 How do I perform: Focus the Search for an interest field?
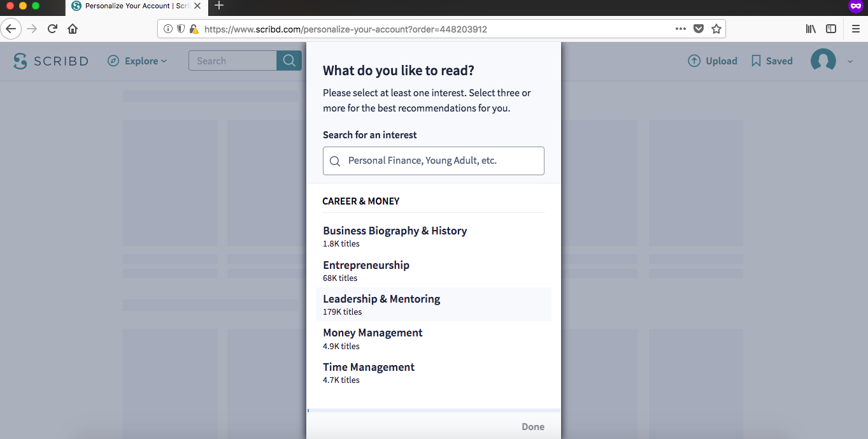(434, 161)
